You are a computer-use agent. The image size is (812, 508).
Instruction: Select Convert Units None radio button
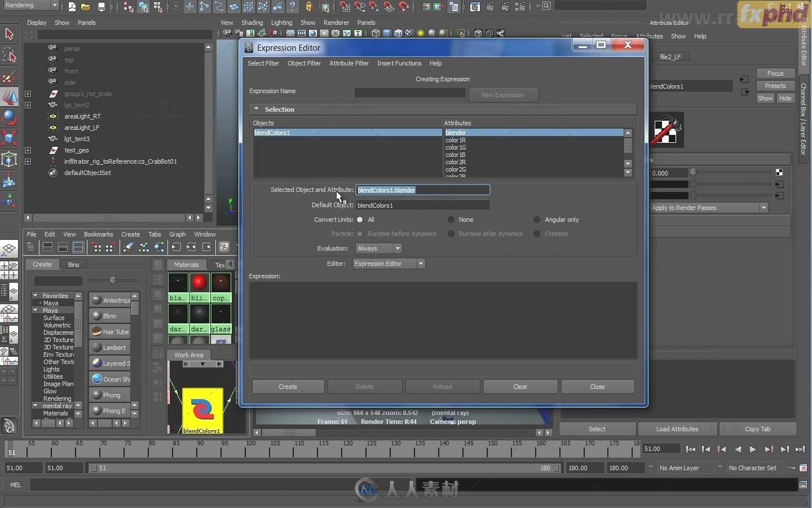click(451, 220)
